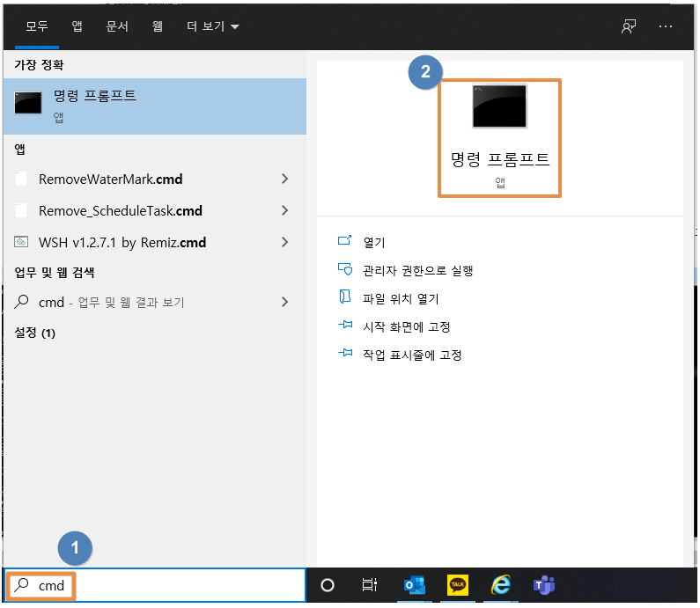Screen dimensions: 700x608
Task: Click the file location icon beside 파일 위치 열기
Action: pos(344,297)
